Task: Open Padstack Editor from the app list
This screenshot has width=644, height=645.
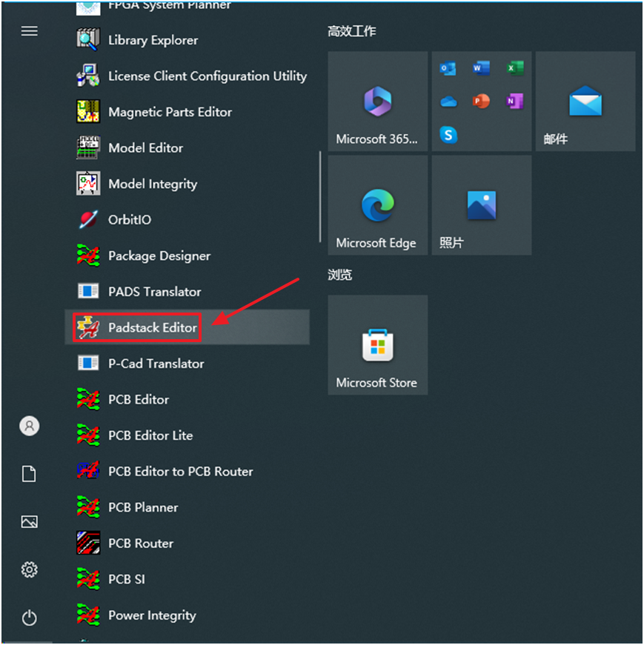Action: pyautogui.click(x=152, y=327)
